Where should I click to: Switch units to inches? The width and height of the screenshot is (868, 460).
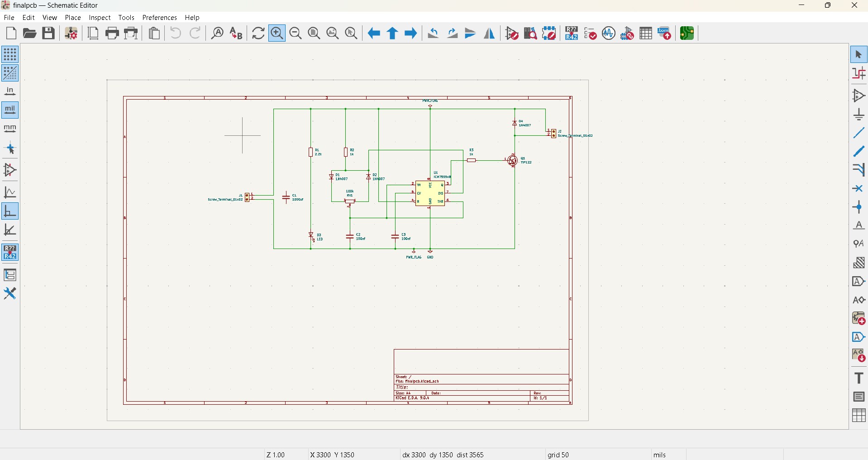(x=10, y=91)
